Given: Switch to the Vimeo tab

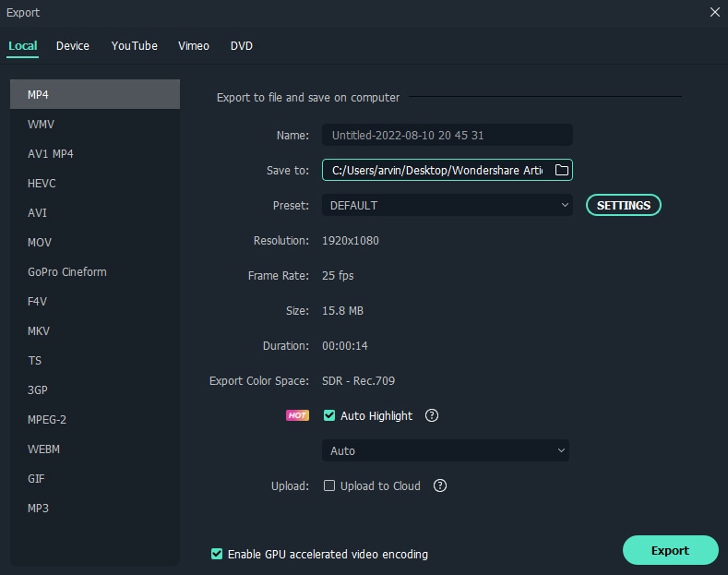Looking at the screenshot, I should tap(194, 45).
